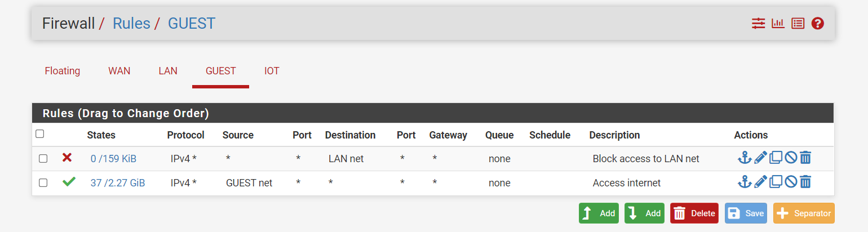Click Add rule to top button
This screenshot has width=868, height=232.
click(x=599, y=213)
